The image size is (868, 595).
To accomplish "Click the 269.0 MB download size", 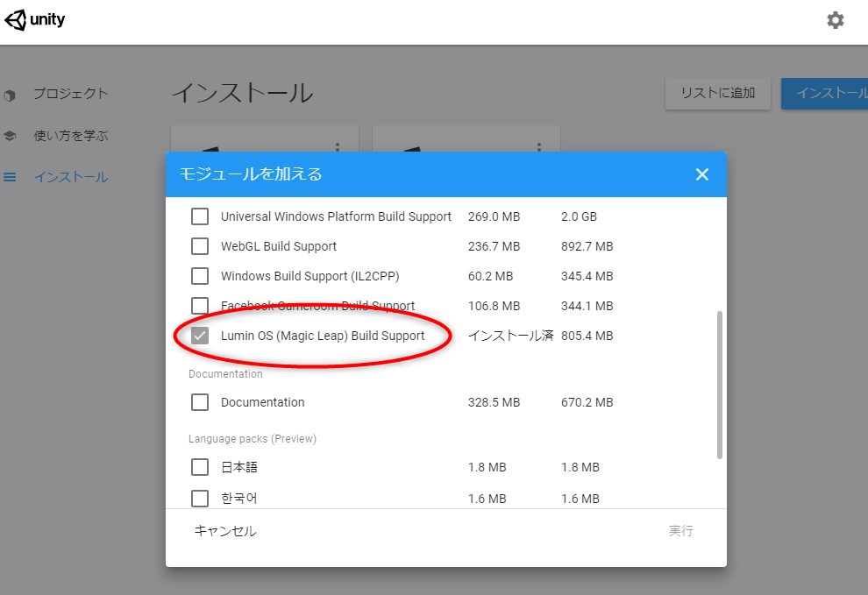I will (494, 216).
